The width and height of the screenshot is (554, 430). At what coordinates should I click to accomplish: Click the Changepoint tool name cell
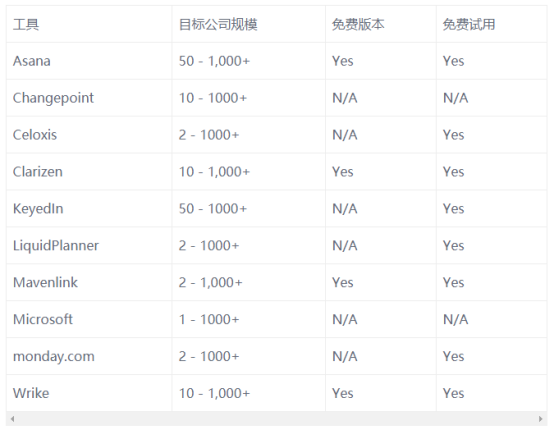(x=89, y=98)
